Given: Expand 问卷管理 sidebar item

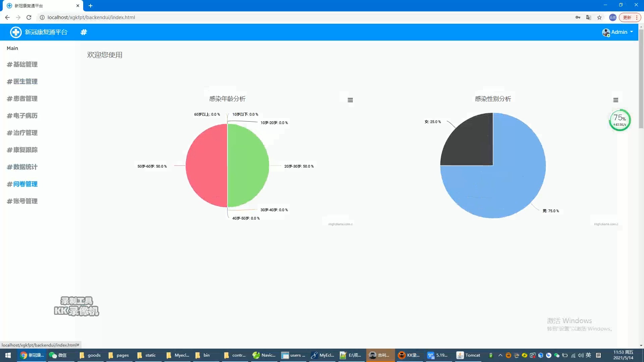Looking at the screenshot, I should (22, 184).
